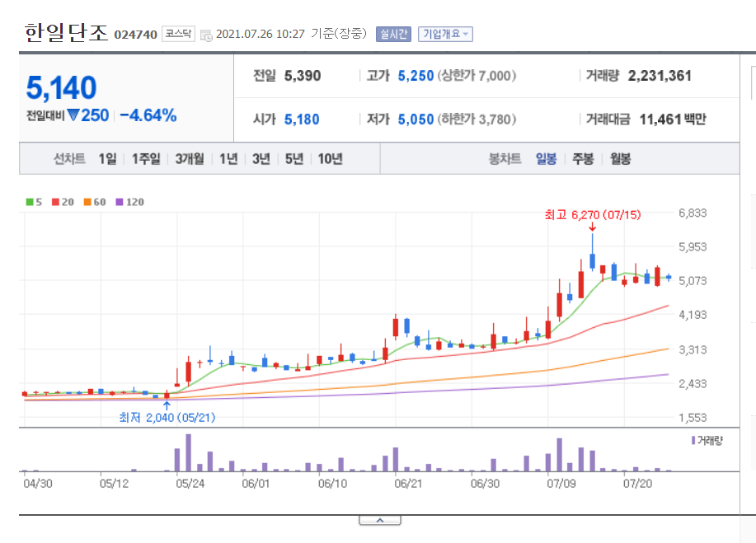Select the 3개월 line chart tab
This screenshot has width=756, height=543.
click(x=190, y=158)
